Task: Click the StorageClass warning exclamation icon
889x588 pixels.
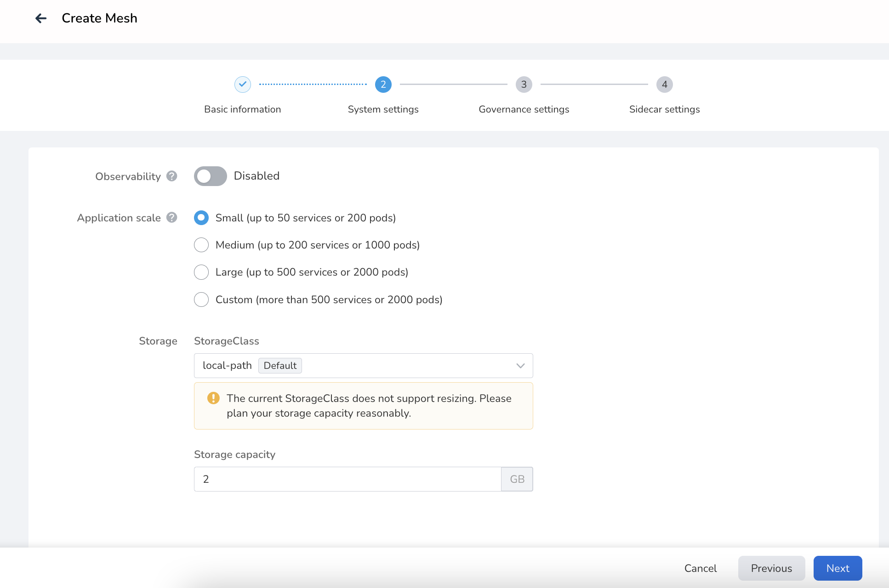Action: pyautogui.click(x=213, y=398)
